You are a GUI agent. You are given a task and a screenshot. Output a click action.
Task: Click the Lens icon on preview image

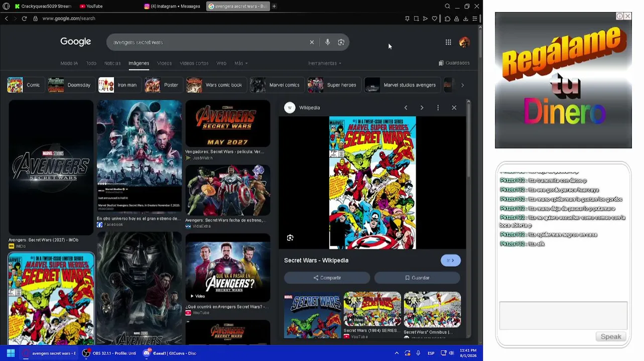tap(290, 238)
